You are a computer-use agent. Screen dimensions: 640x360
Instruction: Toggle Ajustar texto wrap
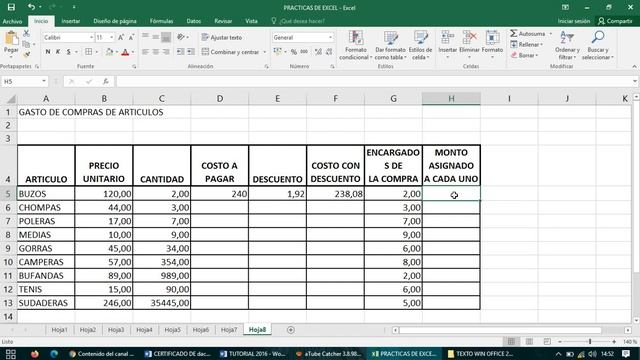(222, 37)
